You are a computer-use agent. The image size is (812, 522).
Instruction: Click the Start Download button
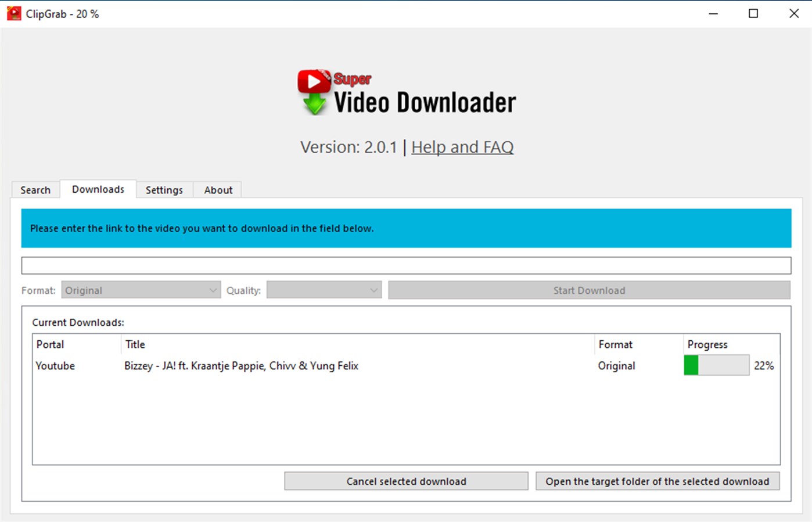(589, 290)
